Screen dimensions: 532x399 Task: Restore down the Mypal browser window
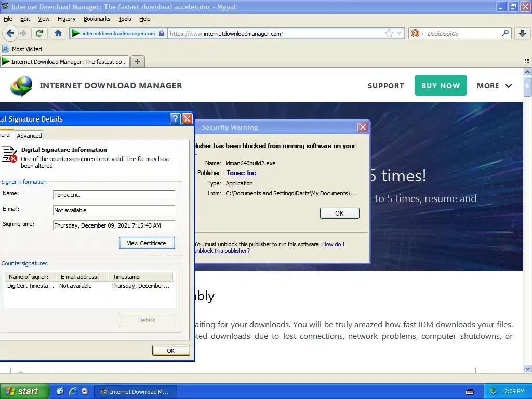coord(513,6)
